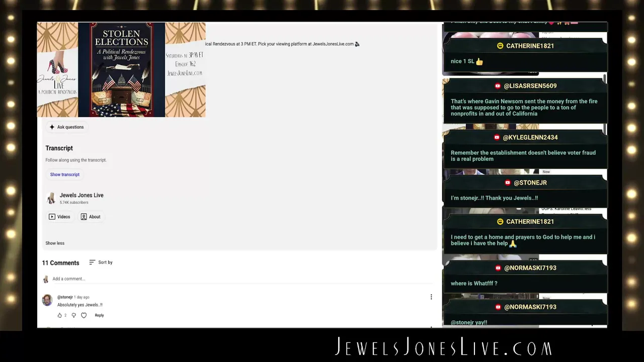This screenshot has height=362, width=644.
Task: Click the user avatar beside Add a comment
Action: coord(46,279)
